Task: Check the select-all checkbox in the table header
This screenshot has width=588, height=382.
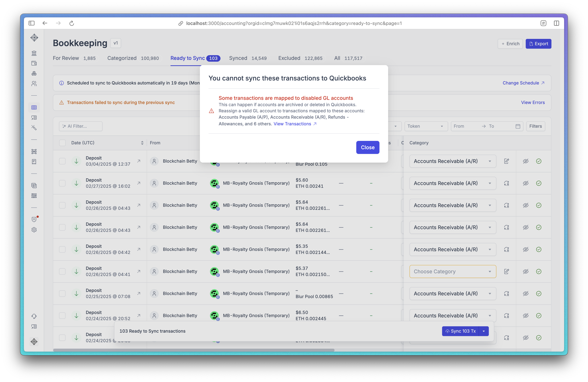Action: [x=62, y=143]
